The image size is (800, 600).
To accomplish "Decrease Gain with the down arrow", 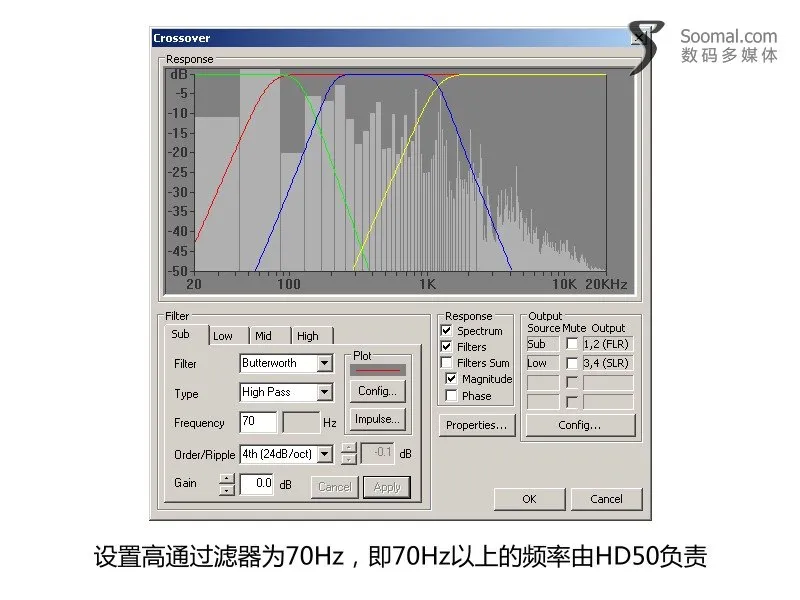I will click(227, 490).
